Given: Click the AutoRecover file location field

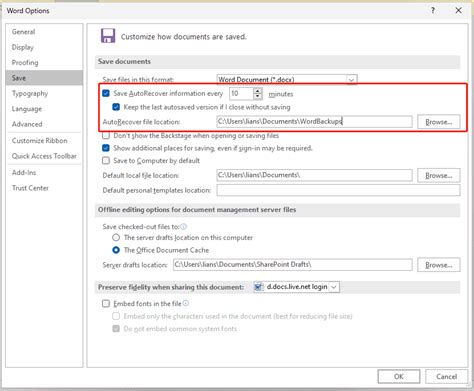Looking at the screenshot, I should click(x=314, y=122).
